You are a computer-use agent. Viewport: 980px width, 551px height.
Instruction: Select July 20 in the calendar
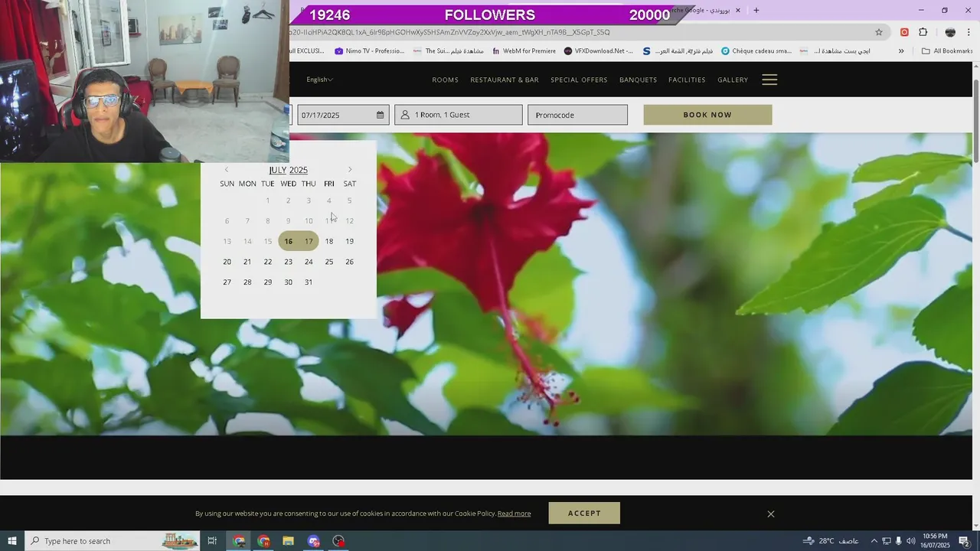click(227, 262)
